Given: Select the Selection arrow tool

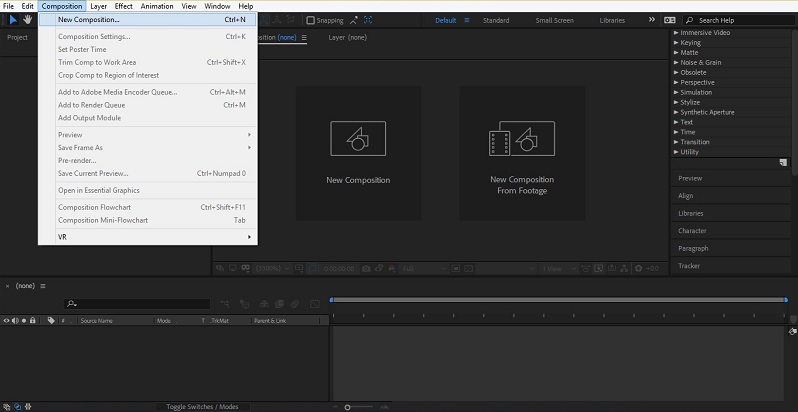Looking at the screenshot, I should coord(13,20).
